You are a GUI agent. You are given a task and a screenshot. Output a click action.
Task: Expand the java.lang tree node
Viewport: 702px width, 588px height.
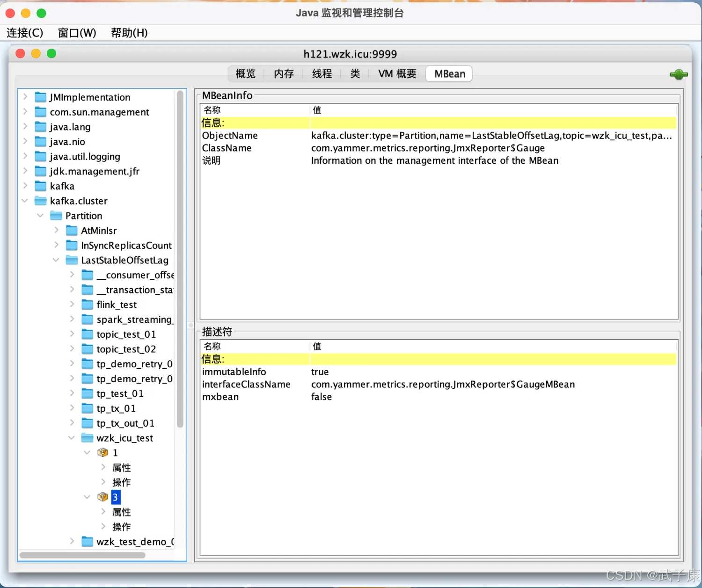25,126
